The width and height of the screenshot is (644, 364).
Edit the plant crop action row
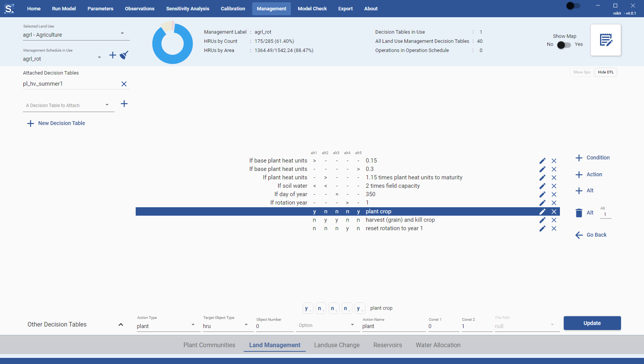point(542,211)
